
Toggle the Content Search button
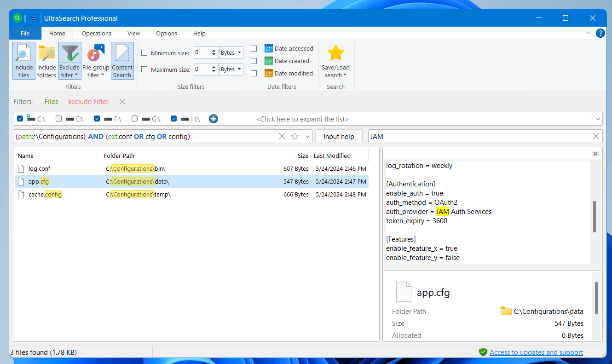click(122, 61)
